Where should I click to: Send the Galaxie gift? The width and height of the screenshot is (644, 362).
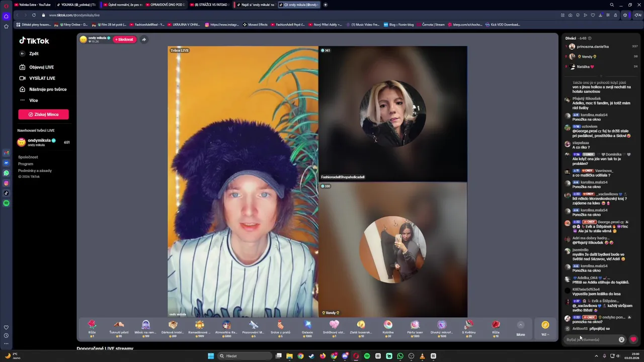(307, 328)
